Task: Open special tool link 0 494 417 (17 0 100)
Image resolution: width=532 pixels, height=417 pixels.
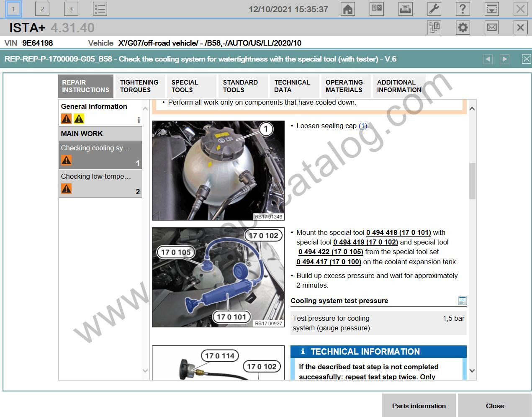Action: click(329, 262)
